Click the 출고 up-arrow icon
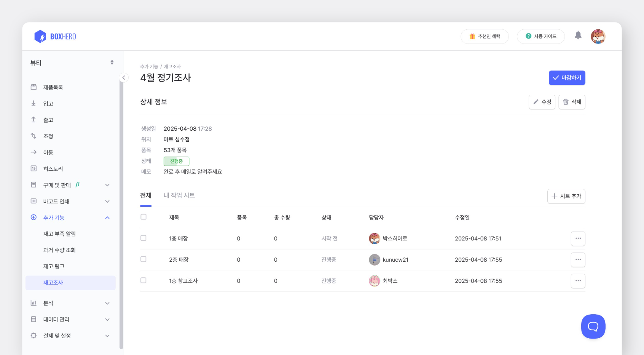The height and width of the screenshot is (355, 644). pos(33,120)
